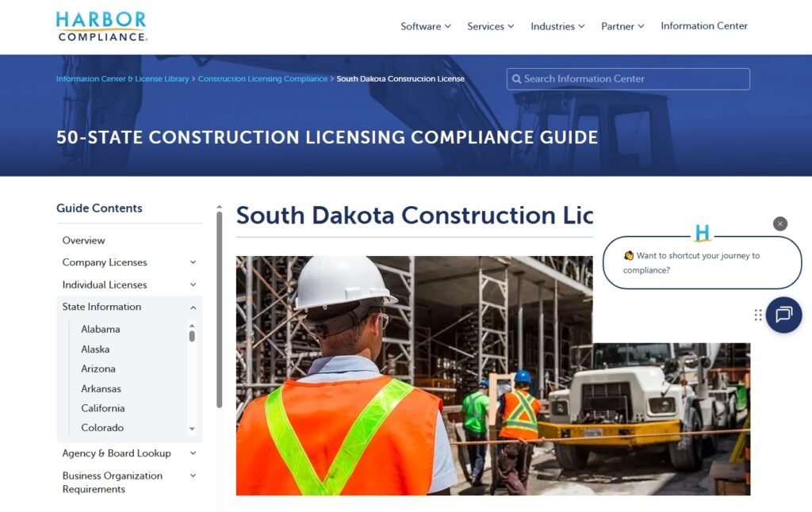Click the state list scrollbar thumb
Screen dimensions: 812x512
[x=191, y=337]
